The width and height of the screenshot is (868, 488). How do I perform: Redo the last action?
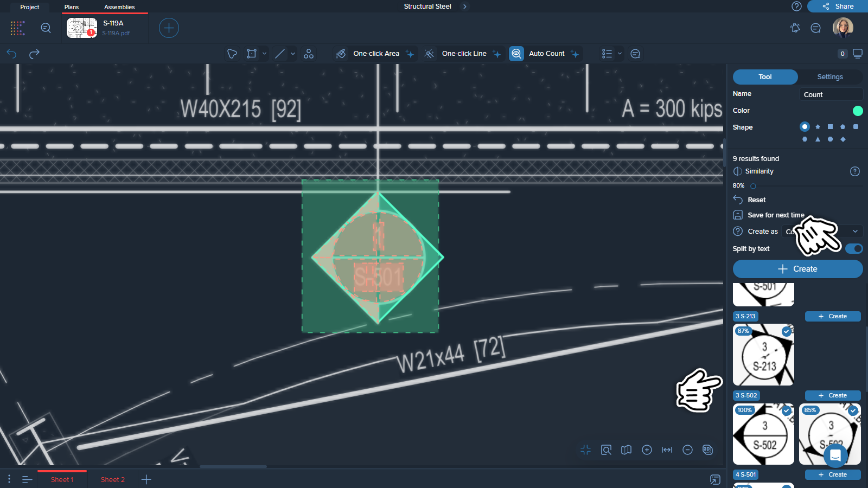click(x=34, y=54)
